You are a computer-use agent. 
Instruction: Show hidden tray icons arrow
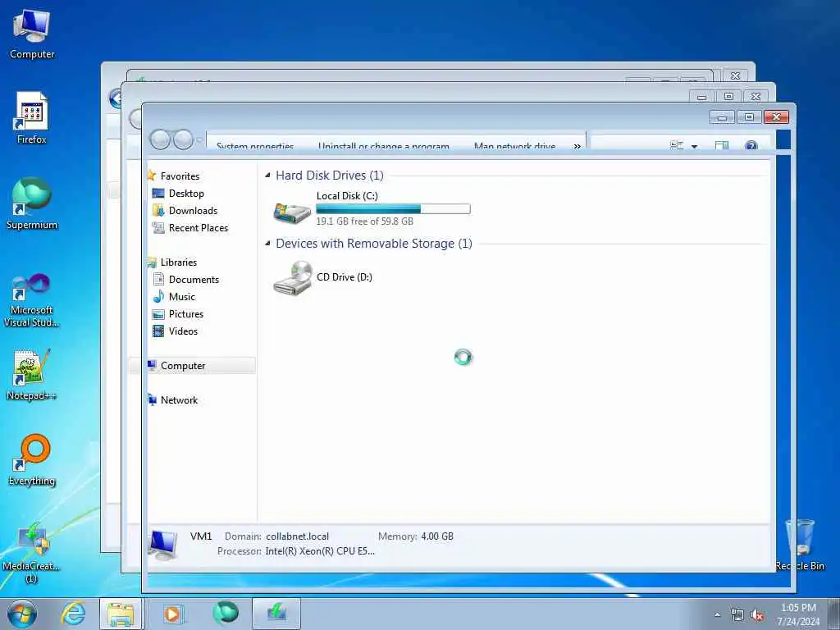click(717, 614)
